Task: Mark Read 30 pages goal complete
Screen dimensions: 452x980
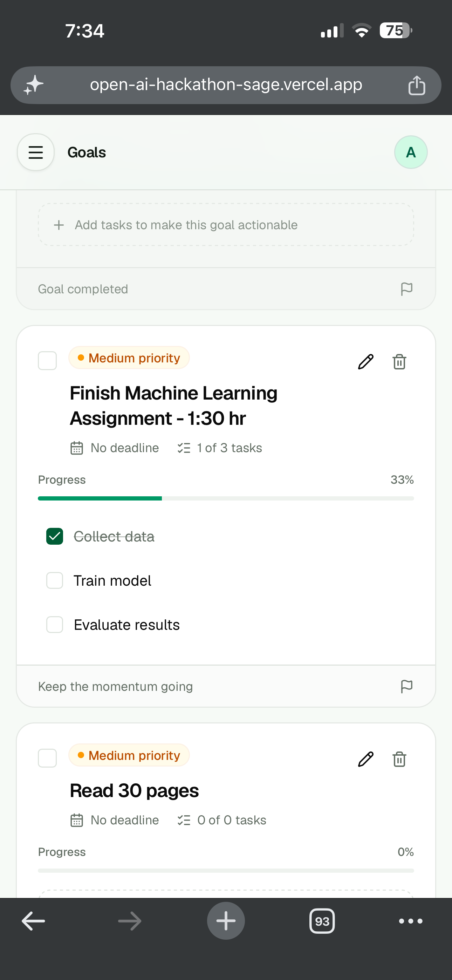Action: click(47, 758)
